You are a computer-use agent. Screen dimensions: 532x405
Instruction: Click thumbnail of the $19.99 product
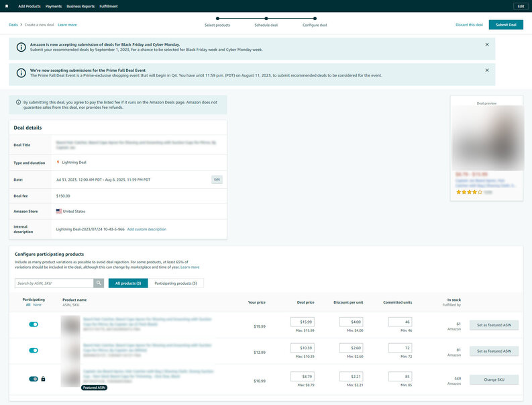coord(70,325)
